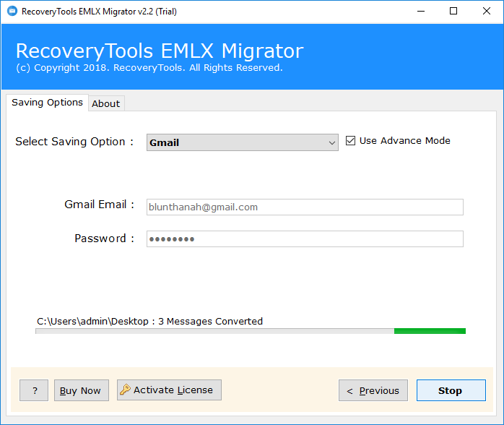504x425 pixels.
Task: Maximize the EMLX Migrator window
Action: pyautogui.click(x=453, y=12)
